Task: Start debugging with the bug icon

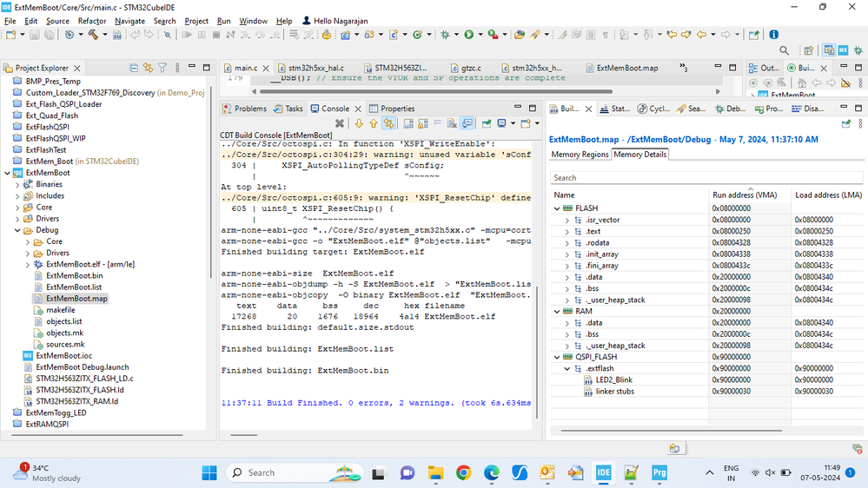Action: [x=446, y=36]
